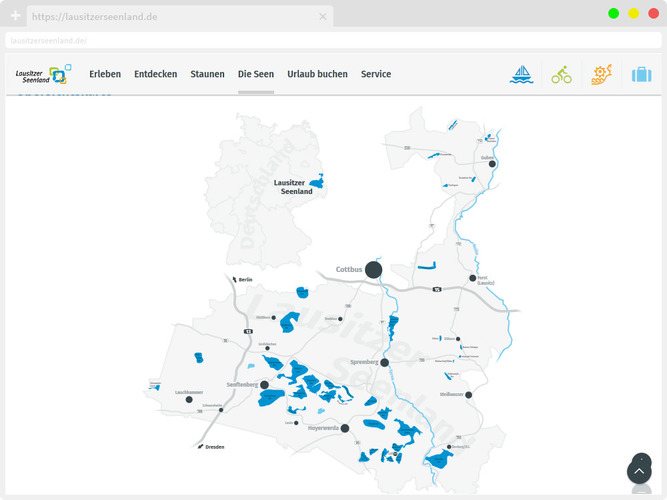
Task: Open the Erleben menu
Action: click(x=105, y=75)
